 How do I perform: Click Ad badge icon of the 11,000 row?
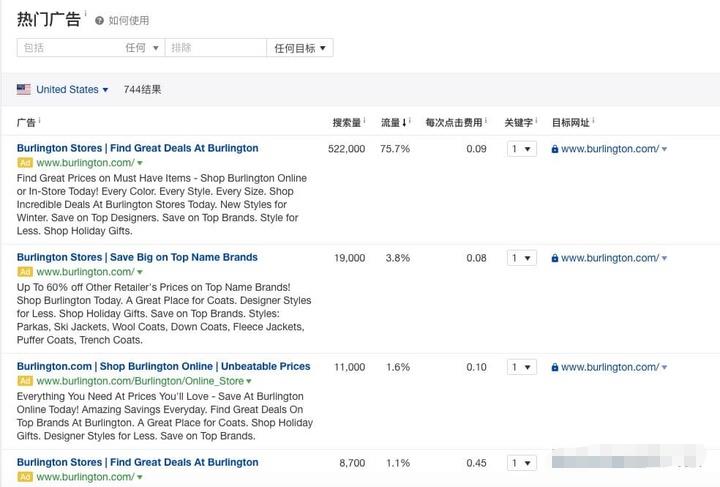click(25, 381)
